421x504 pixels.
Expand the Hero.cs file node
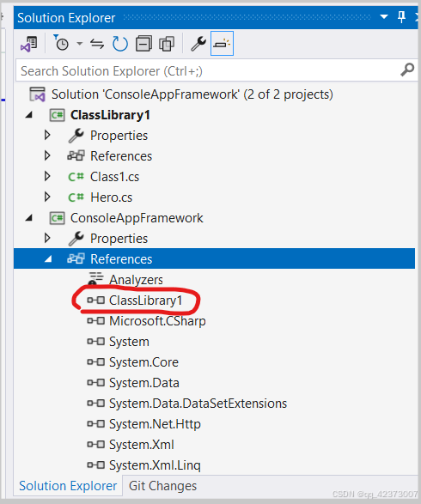[47, 197]
